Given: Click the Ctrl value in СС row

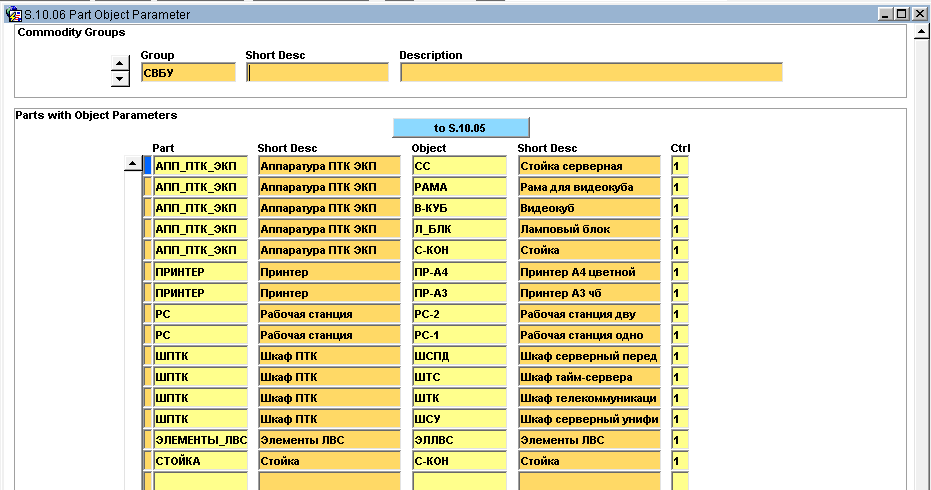Looking at the screenshot, I should (x=680, y=166).
